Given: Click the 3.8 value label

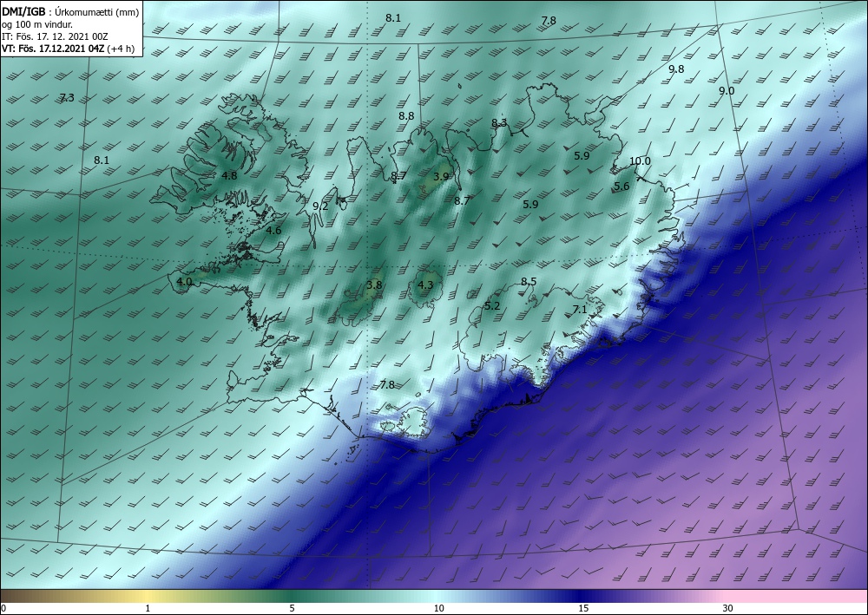Looking at the screenshot, I should click(x=374, y=285).
